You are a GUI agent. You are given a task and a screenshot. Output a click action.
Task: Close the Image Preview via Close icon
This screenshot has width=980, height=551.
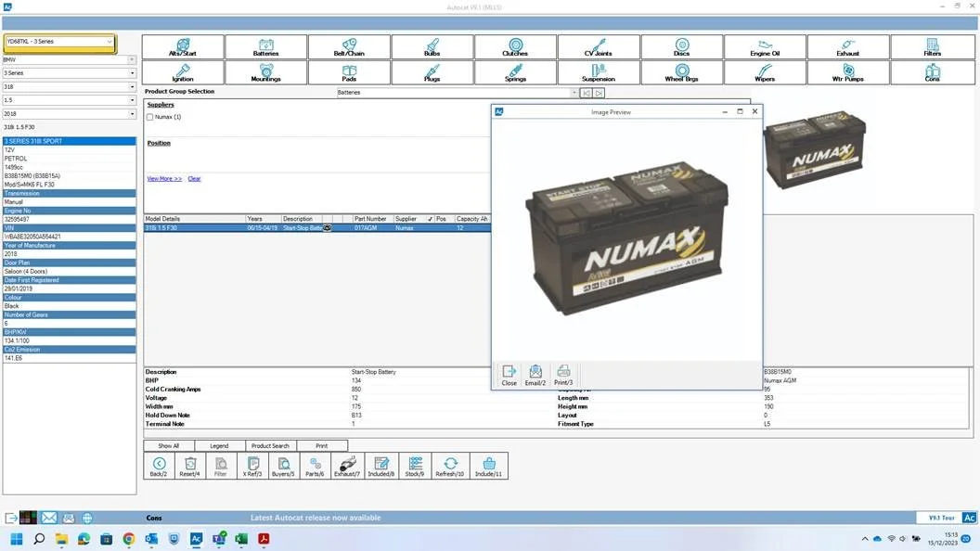509,375
